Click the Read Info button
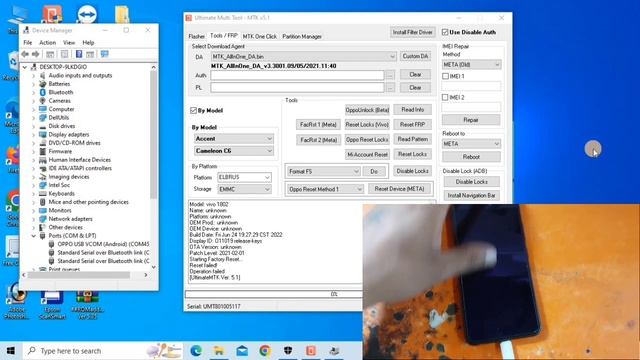This screenshot has height=360, width=640. (x=413, y=110)
